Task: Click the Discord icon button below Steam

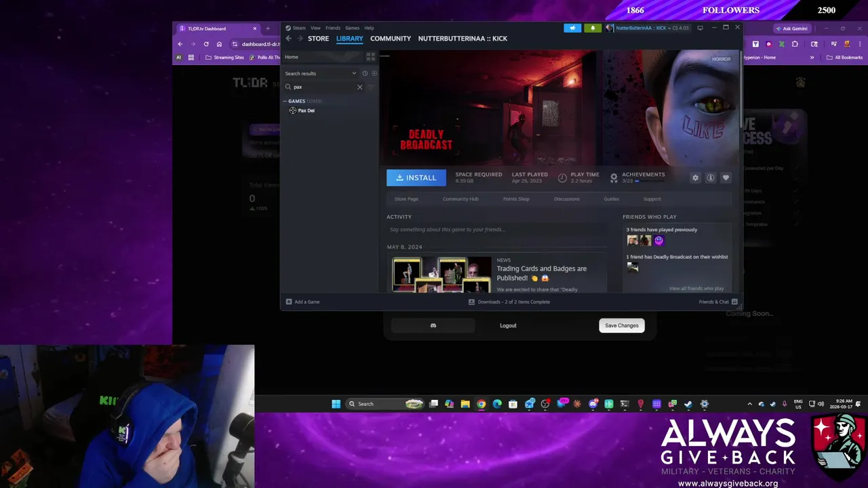Action: (433, 325)
